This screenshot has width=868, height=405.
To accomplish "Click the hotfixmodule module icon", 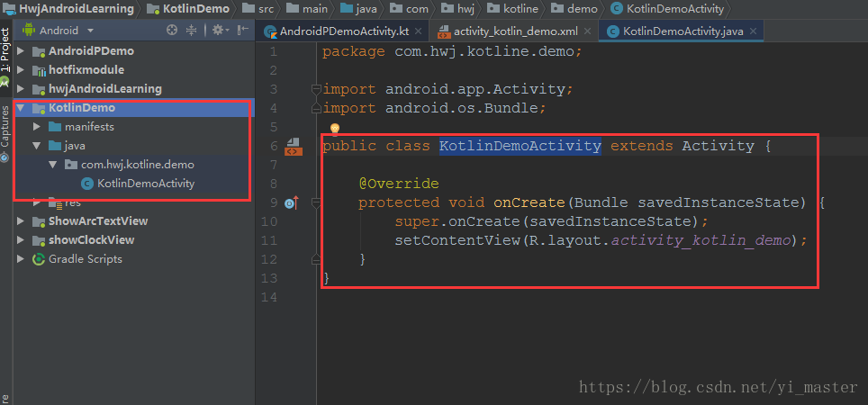I will click(x=40, y=70).
